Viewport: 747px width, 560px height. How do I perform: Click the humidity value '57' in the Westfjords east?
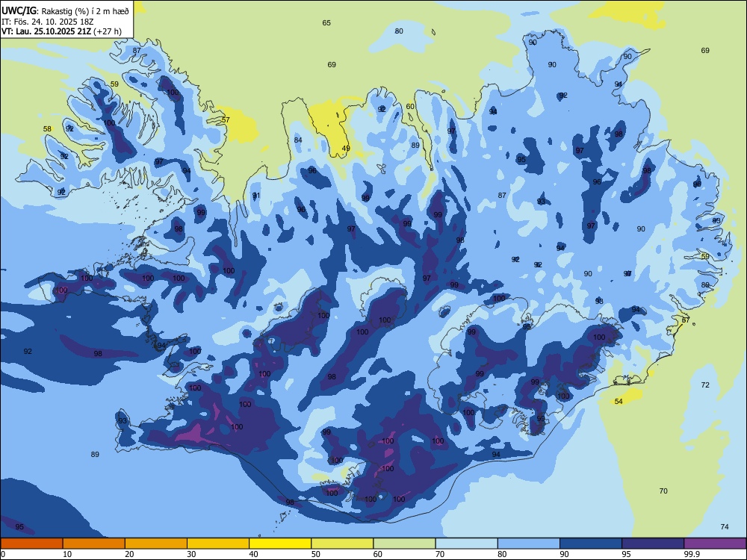[226, 119]
